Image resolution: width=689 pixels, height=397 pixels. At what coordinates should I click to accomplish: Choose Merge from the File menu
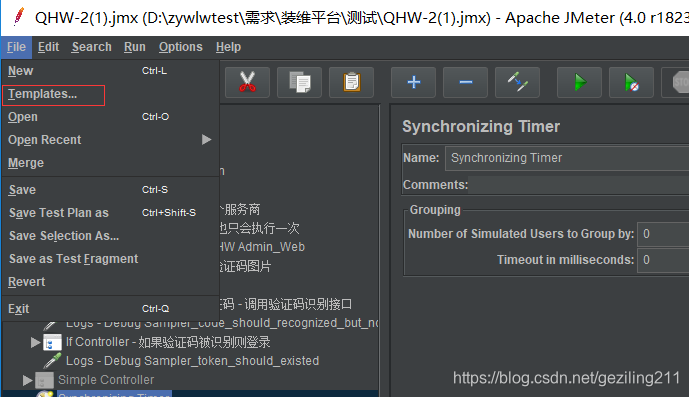[x=111, y=163]
